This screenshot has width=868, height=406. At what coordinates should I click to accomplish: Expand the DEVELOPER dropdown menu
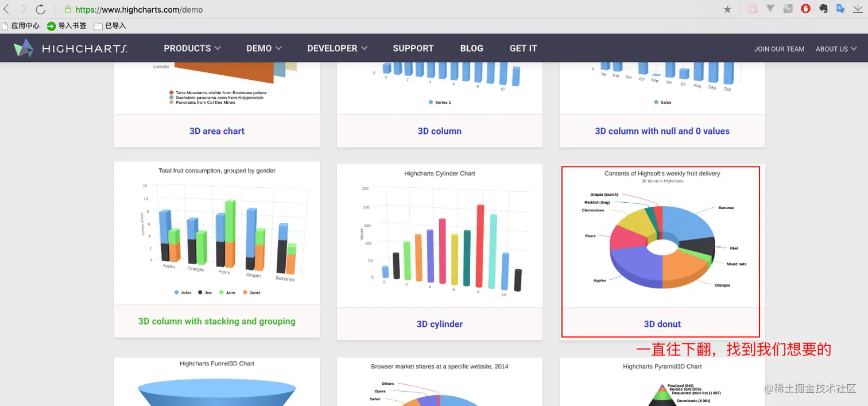pyautogui.click(x=338, y=48)
